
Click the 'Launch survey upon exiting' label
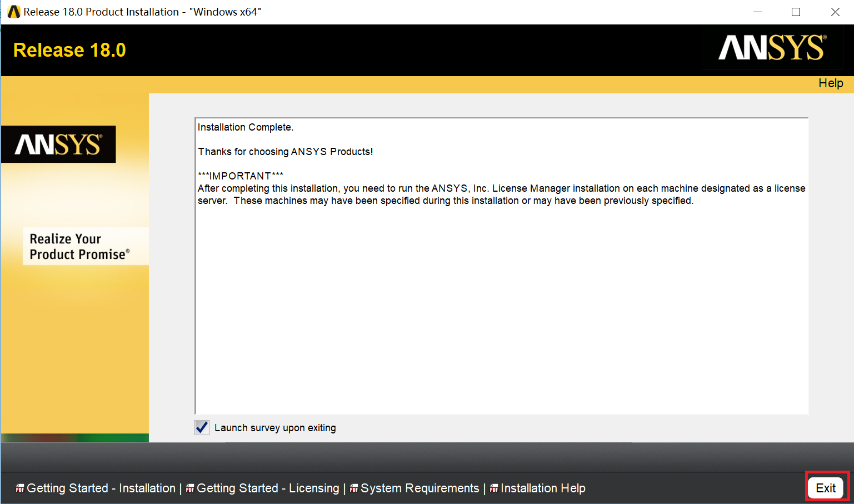coord(275,428)
